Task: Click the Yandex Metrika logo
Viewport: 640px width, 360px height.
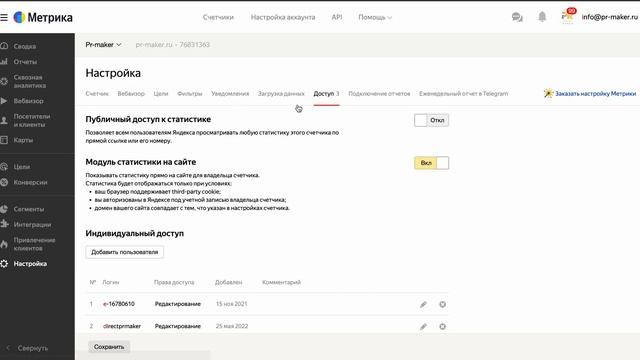Action: tap(43, 18)
